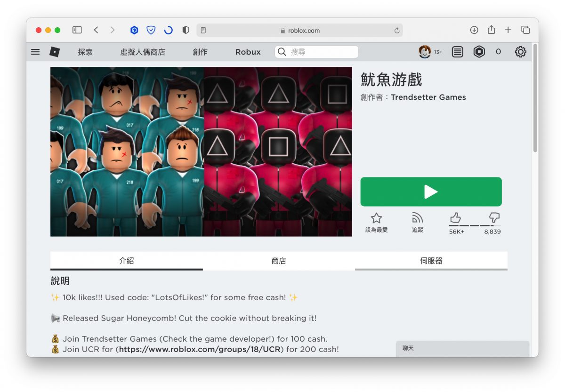Open the Robux balance hexagon icon
Screen dimensions: 565x392
click(x=479, y=52)
